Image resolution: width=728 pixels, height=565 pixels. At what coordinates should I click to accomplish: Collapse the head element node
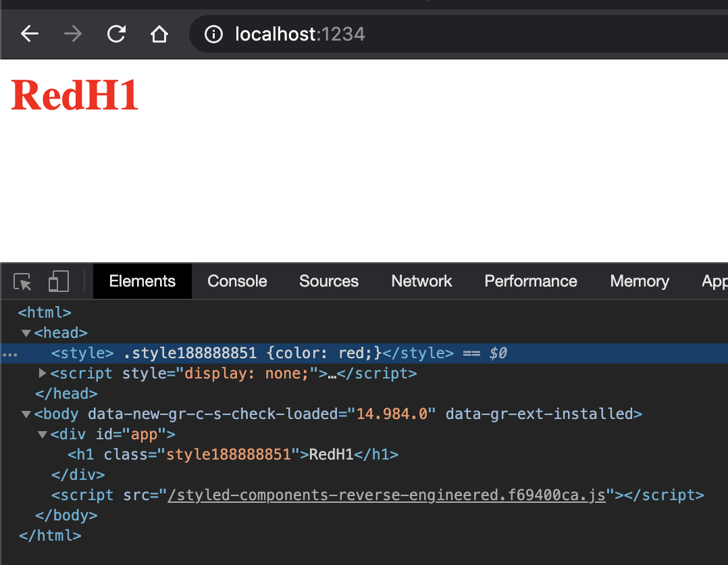click(26, 333)
